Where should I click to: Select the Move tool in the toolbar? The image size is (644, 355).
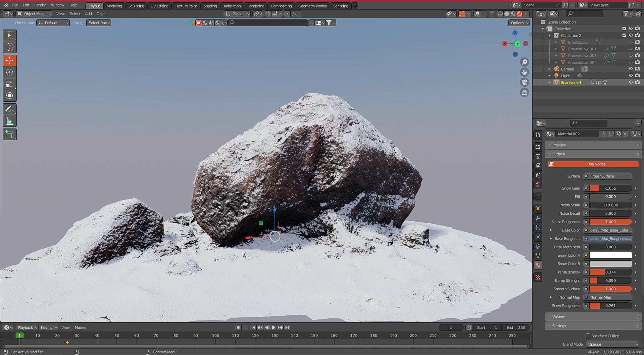[9, 60]
